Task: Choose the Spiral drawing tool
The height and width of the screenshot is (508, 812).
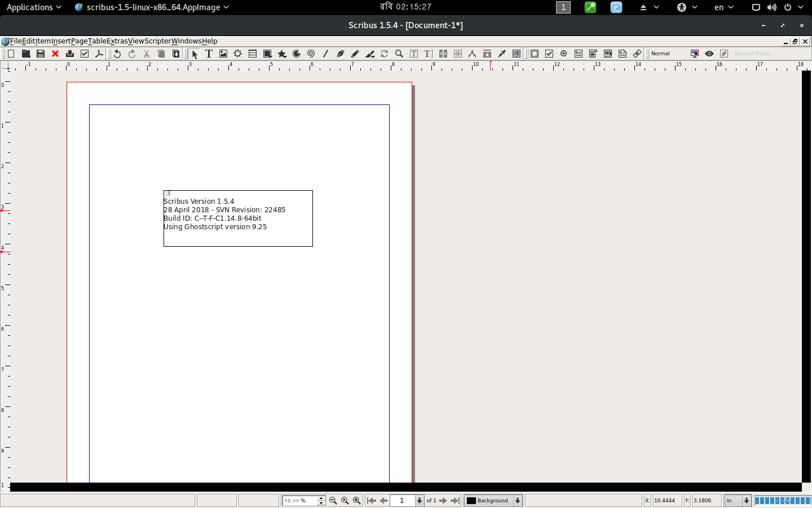Action: (x=311, y=54)
